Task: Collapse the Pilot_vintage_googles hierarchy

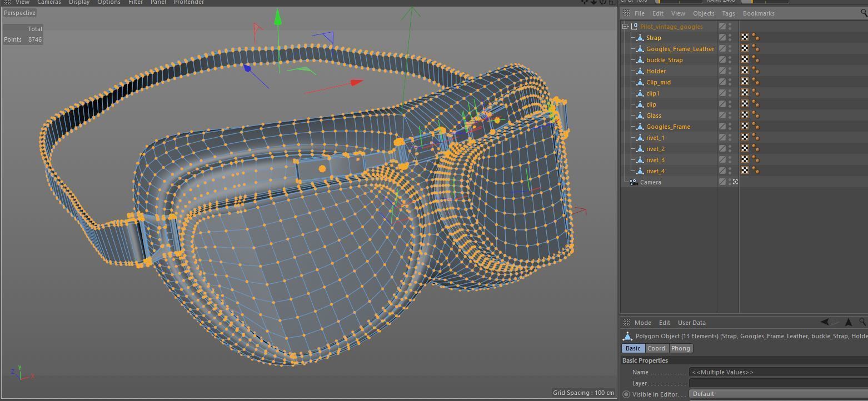Action: pyautogui.click(x=625, y=26)
